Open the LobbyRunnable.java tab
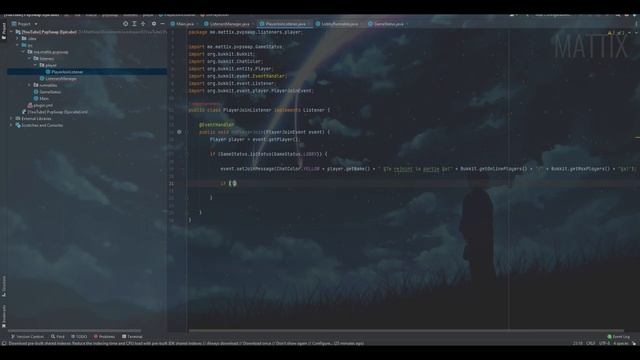Viewport: 640px width, 360px height. [337, 24]
